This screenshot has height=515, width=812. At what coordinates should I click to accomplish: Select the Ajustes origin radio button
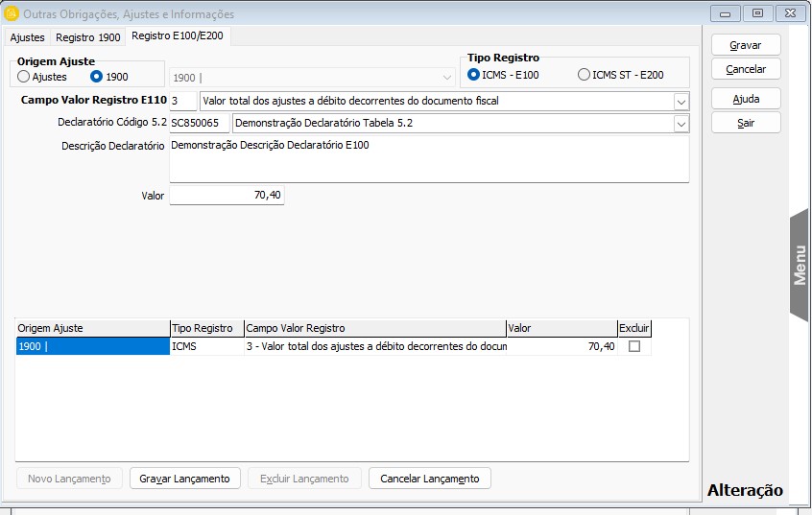click(24, 77)
